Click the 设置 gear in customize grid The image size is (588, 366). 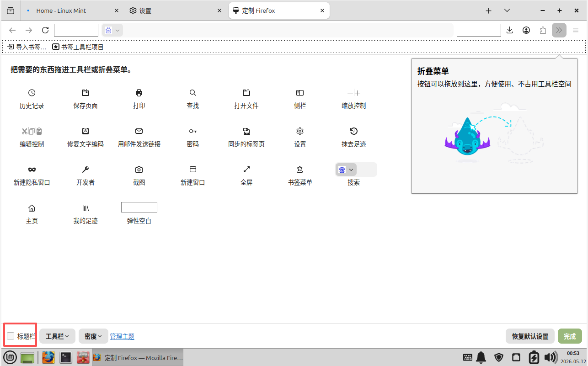click(300, 131)
